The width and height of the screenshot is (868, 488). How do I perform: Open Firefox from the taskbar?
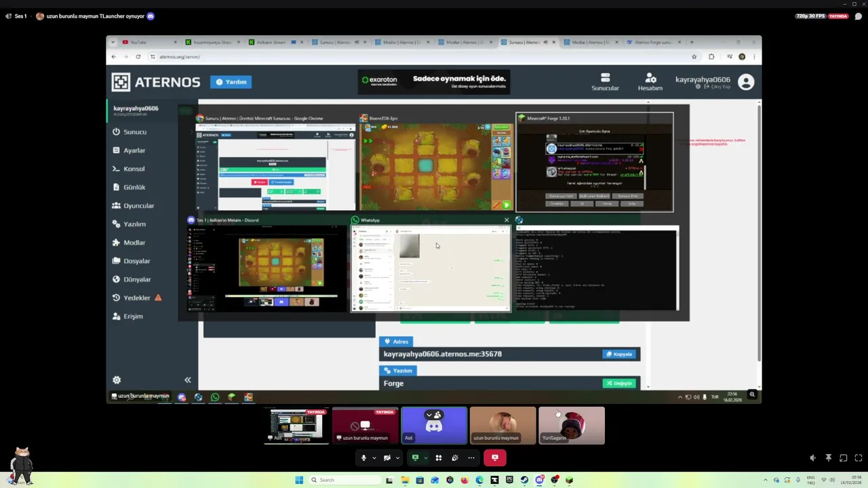pos(465,480)
